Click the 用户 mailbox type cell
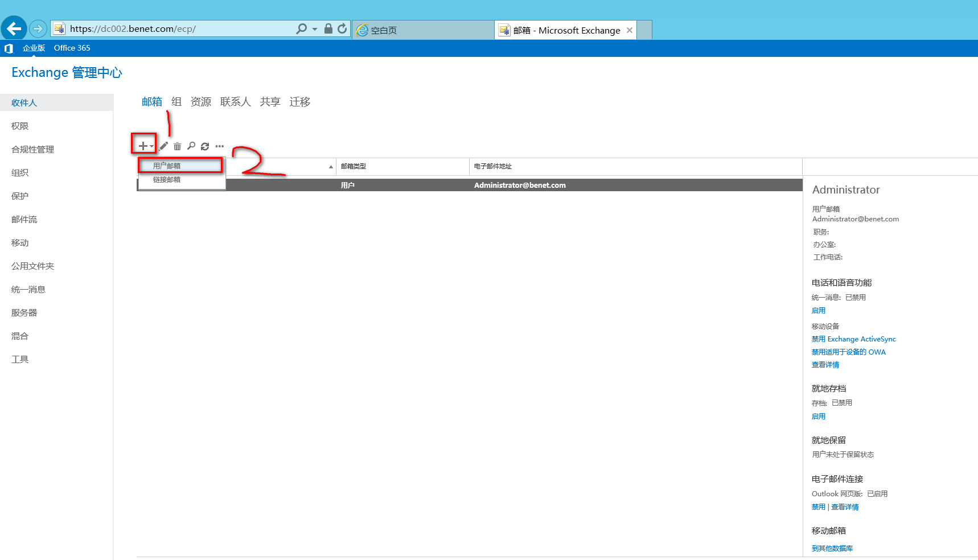This screenshot has width=978, height=560. 348,186
